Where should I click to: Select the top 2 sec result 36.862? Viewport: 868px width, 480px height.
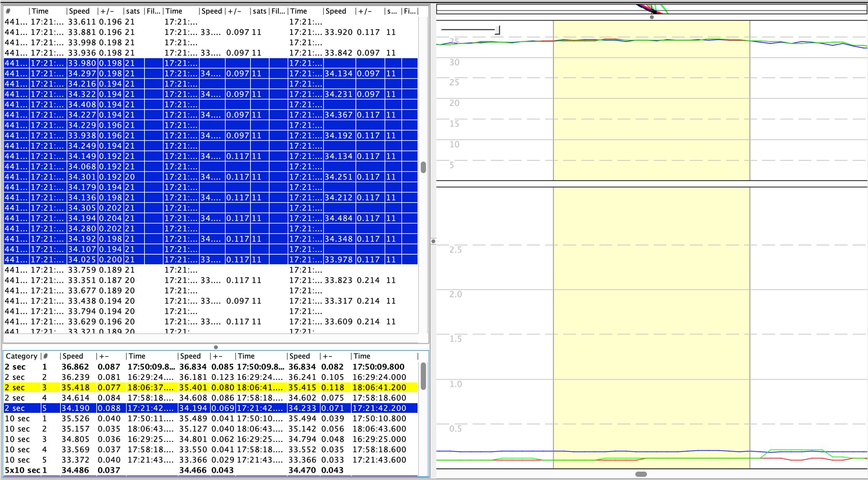[x=75, y=367]
